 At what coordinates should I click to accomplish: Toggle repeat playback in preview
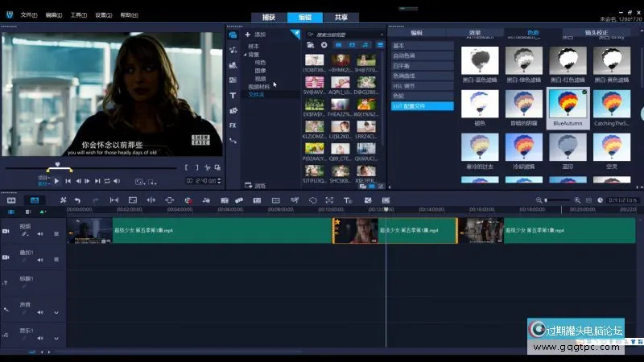(107, 181)
